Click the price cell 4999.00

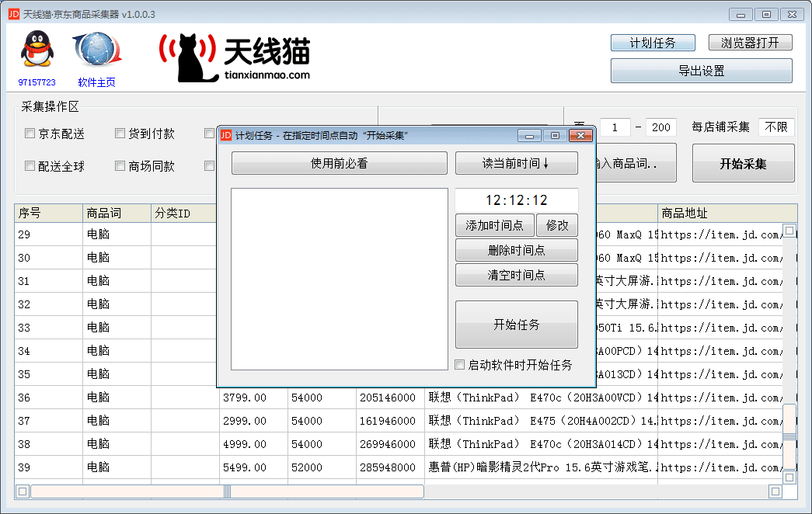(x=253, y=444)
